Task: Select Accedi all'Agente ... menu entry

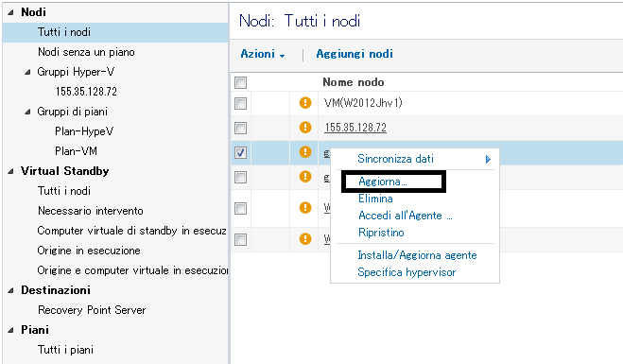Action: click(406, 216)
